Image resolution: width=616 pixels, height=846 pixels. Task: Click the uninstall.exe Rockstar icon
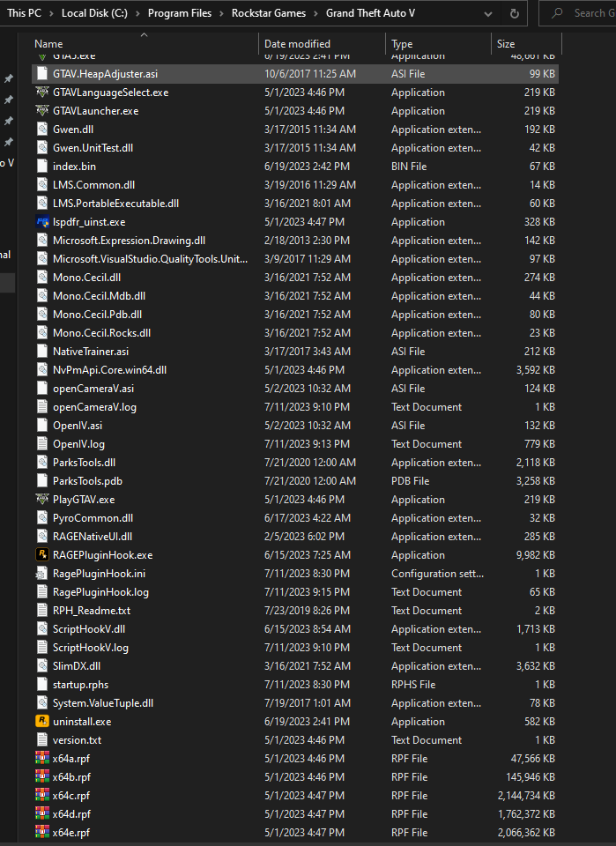pyautogui.click(x=42, y=722)
